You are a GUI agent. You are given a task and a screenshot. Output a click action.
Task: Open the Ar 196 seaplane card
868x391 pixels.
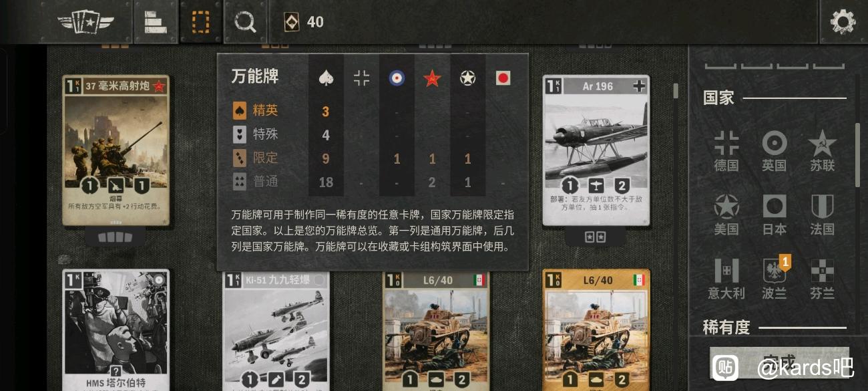596,151
